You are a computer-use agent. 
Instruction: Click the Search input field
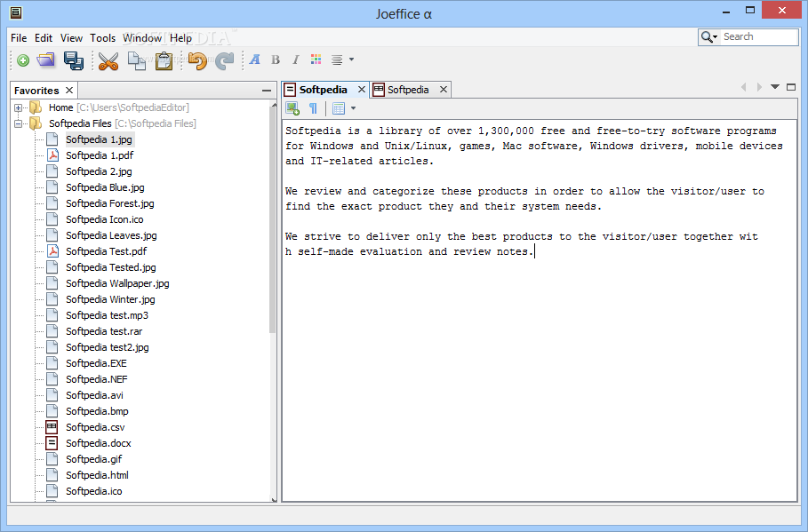(x=759, y=36)
